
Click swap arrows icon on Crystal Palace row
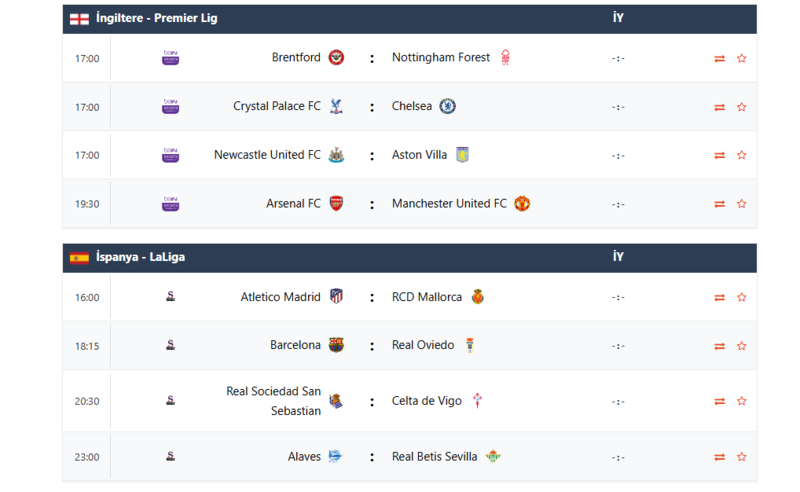point(719,107)
